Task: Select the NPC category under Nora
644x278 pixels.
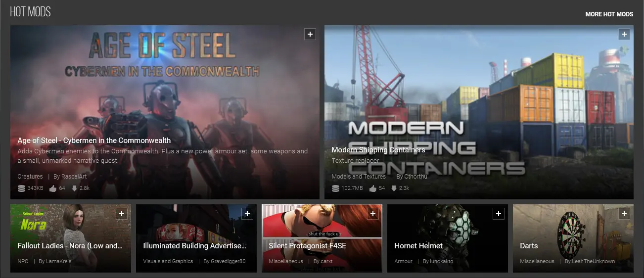Action: point(23,261)
